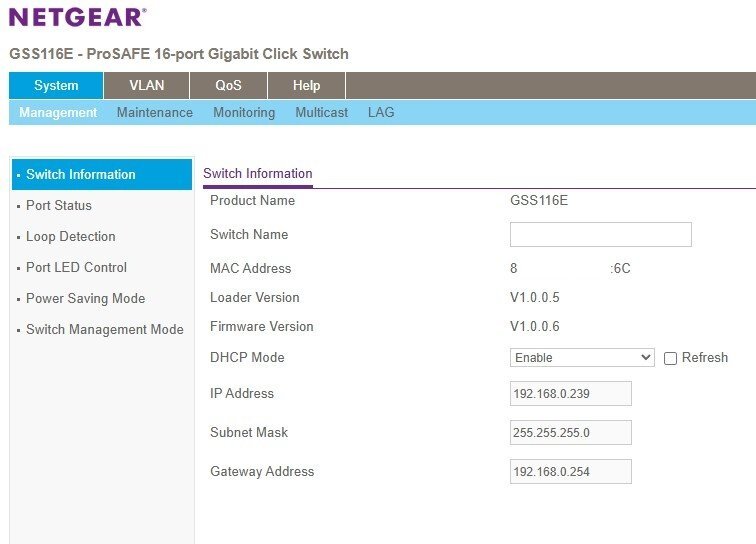Click the GSS116E ProSAFE switch title
This screenshot has width=756, height=544.
[x=179, y=54]
